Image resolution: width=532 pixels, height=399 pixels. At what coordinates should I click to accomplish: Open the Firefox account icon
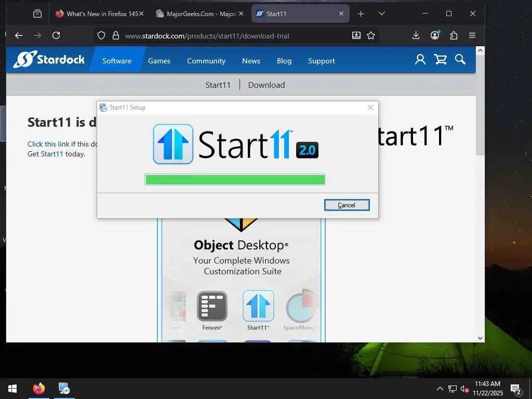[x=435, y=35]
